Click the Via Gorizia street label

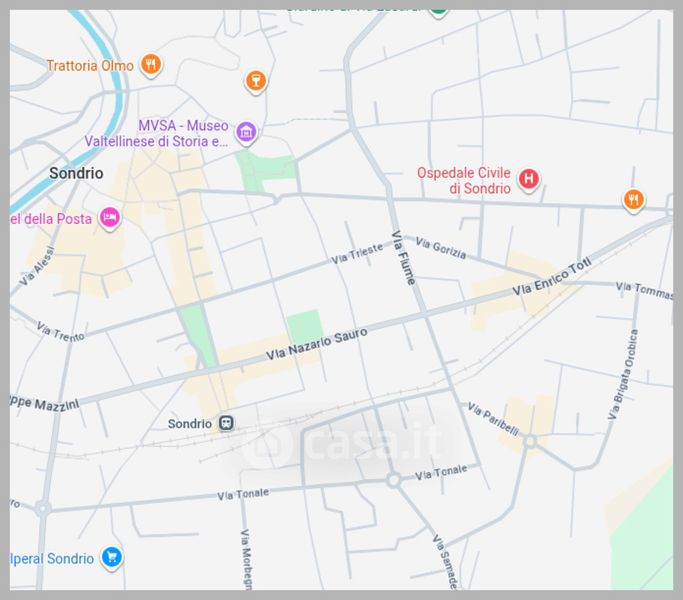point(441,248)
